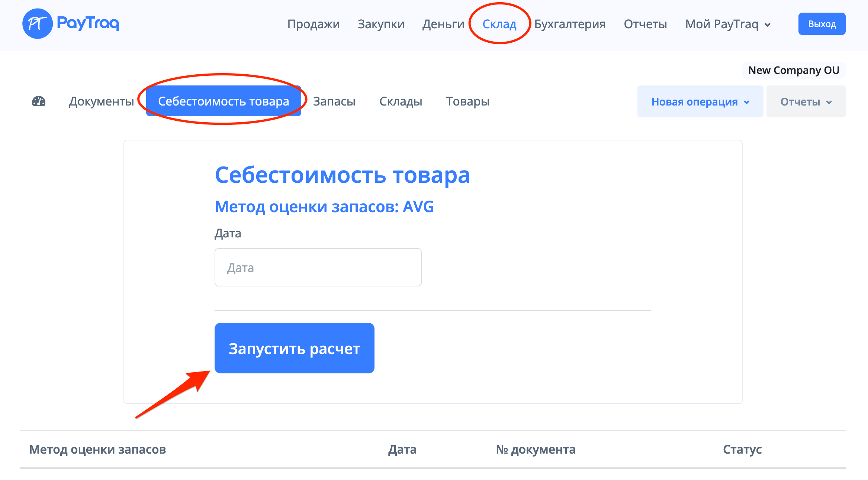Click the New Company OU label

tap(794, 70)
